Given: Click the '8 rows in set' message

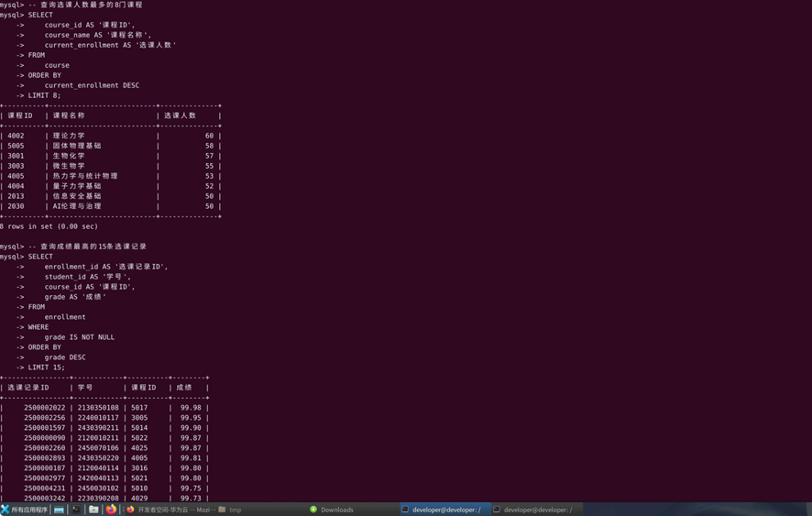Looking at the screenshot, I should point(49,226).
